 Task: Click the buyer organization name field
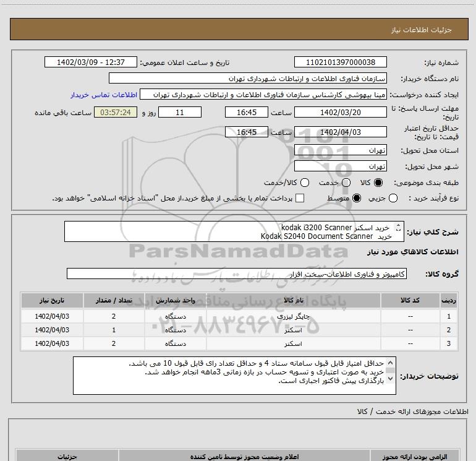click(x=248, y=79)
